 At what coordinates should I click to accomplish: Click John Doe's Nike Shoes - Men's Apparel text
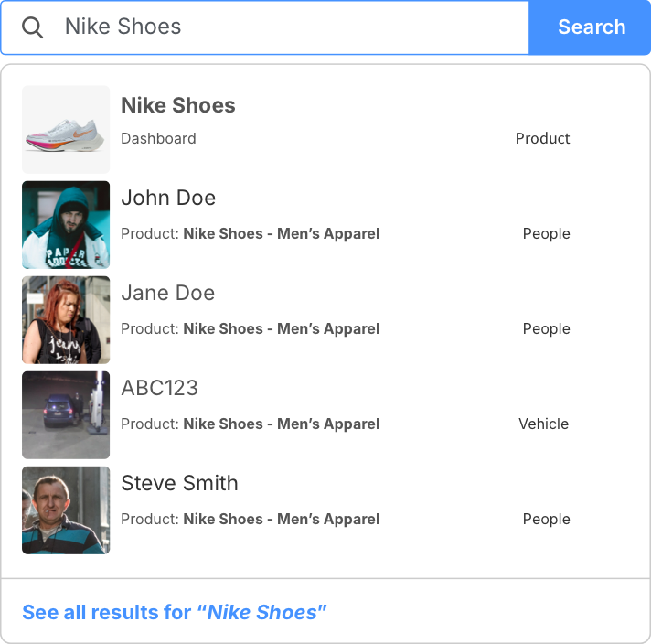coord(282,233)
